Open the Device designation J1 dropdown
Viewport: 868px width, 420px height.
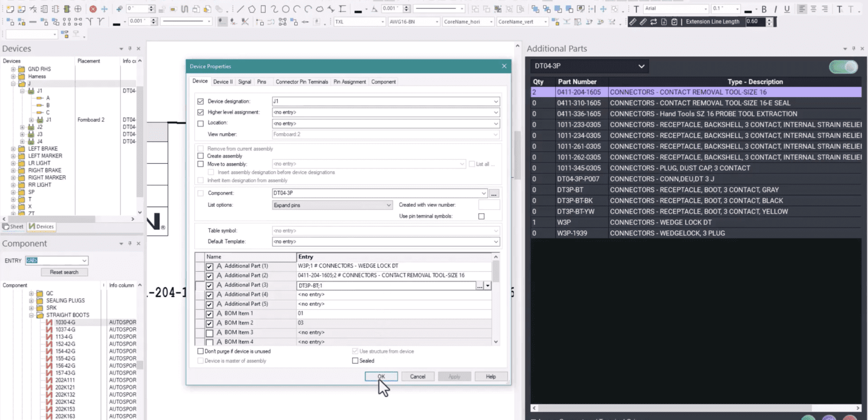coord(496,101)
